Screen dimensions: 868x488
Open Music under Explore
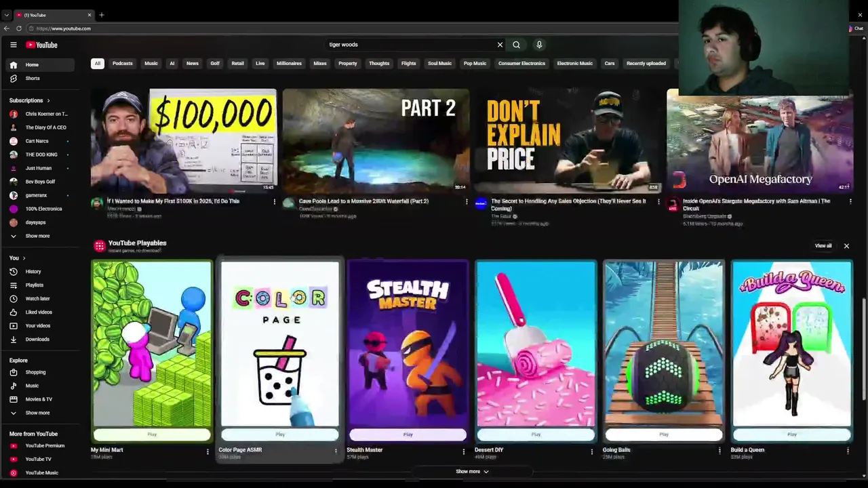(x=40, y=386)
